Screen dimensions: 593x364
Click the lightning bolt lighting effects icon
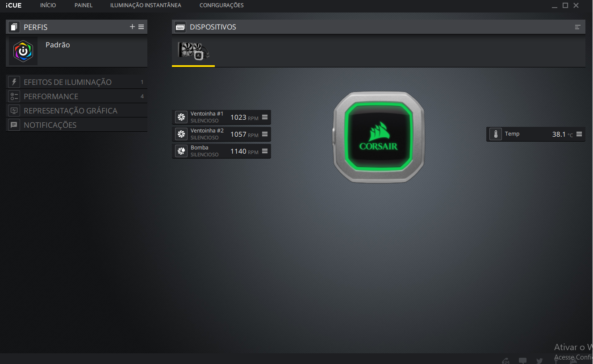tap(14, 82)
